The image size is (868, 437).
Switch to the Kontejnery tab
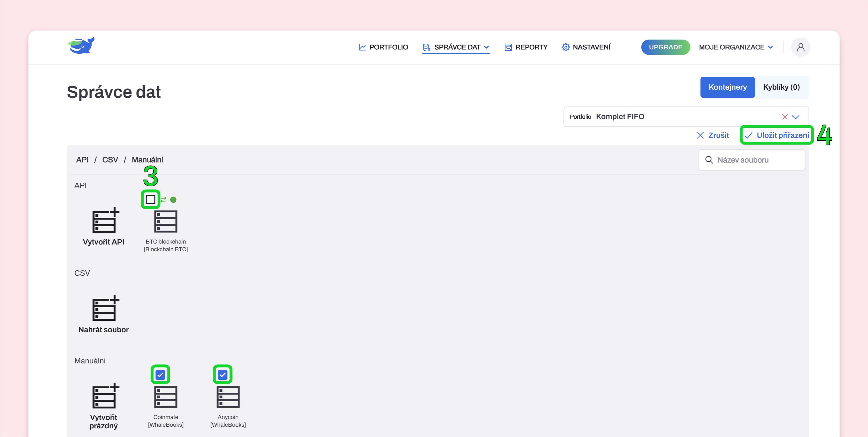[x=727, y=87]
